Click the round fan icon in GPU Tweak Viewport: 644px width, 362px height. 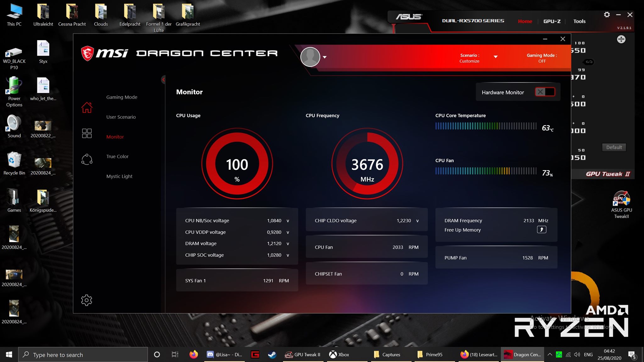point(621,39)
